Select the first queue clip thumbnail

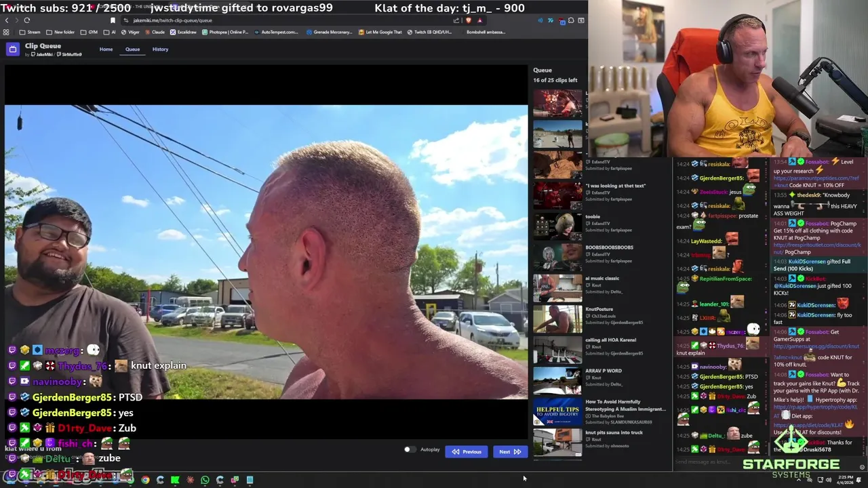pos(557,103)
